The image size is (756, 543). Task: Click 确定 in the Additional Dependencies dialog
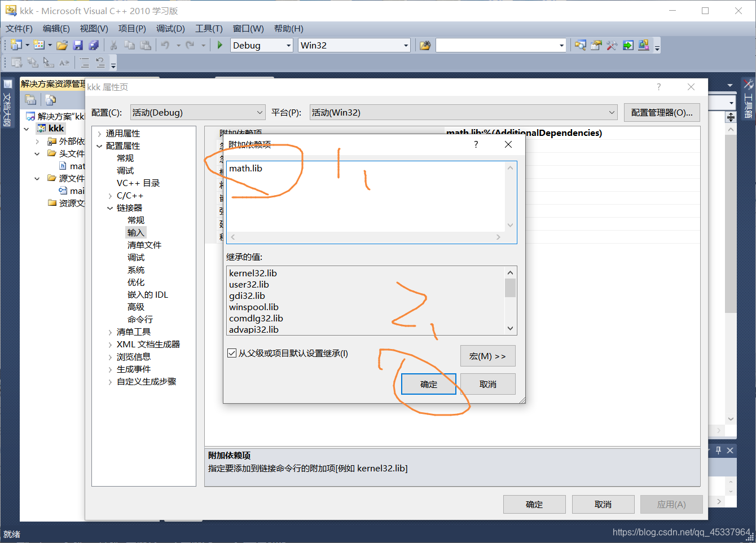429,384
